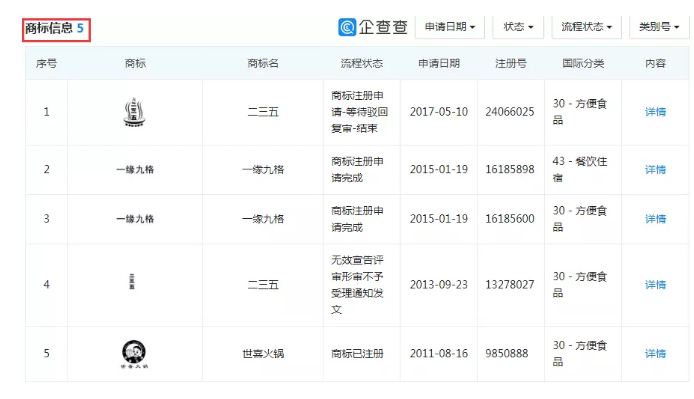Click the 申请日期 column header
Image resolution: width=694 pixels, height=399 pixels.
click(439, 63)
